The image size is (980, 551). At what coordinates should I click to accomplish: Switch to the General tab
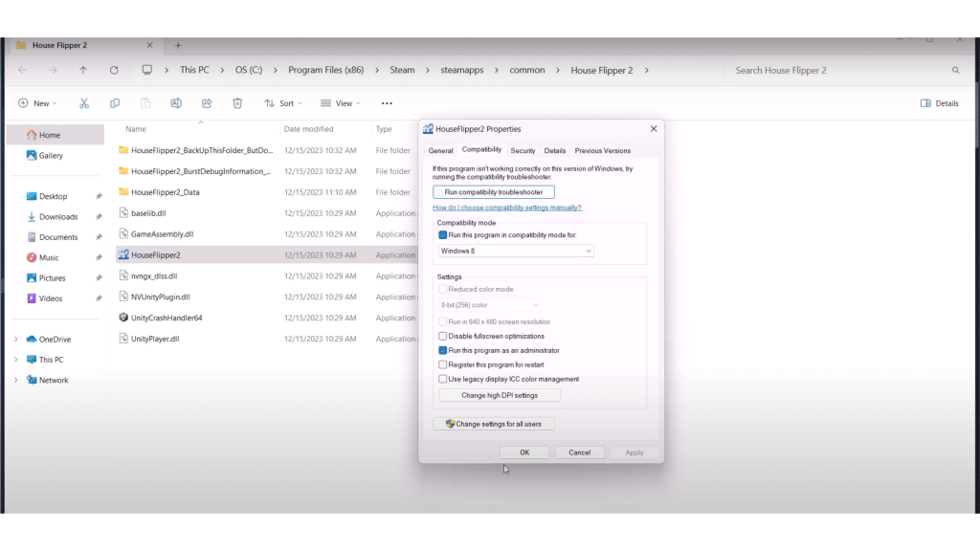(x=440, y=150)
